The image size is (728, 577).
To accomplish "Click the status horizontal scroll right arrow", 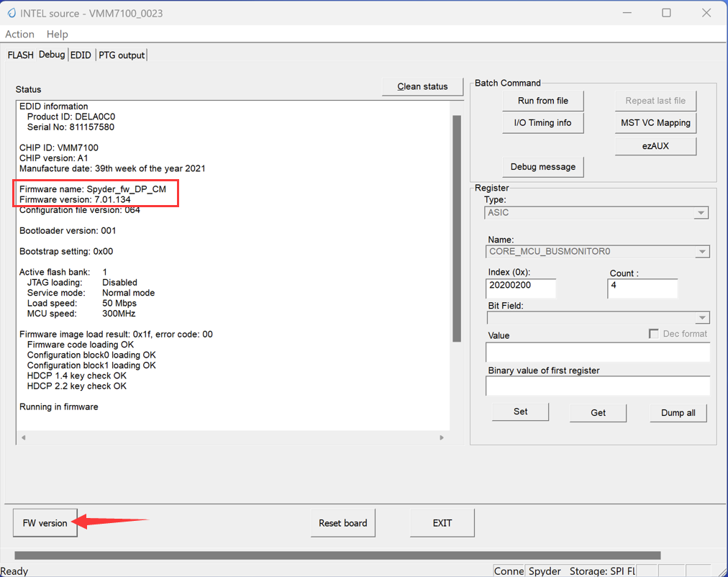I will click(x=442, y=437).
